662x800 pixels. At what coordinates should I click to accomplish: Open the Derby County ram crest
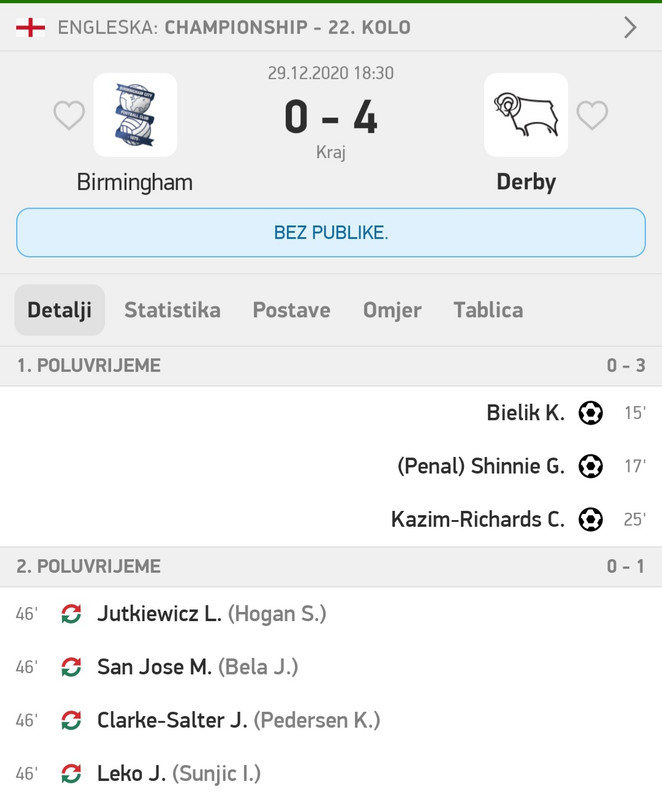526,115
